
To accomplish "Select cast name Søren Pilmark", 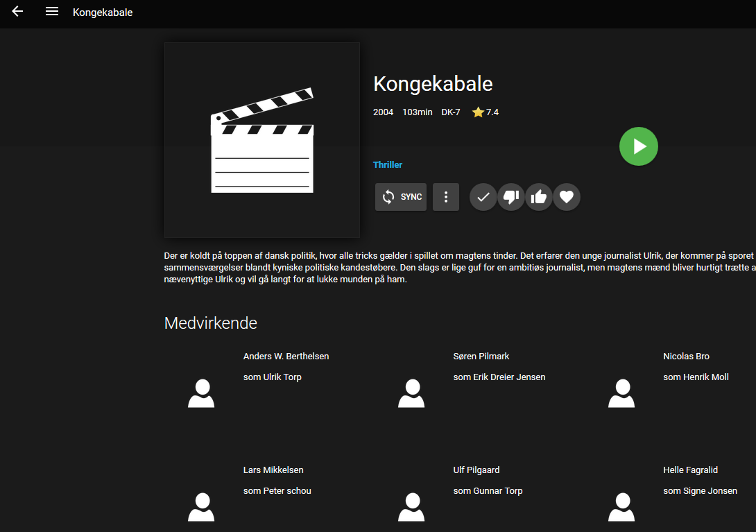I will tap(481, 356).
